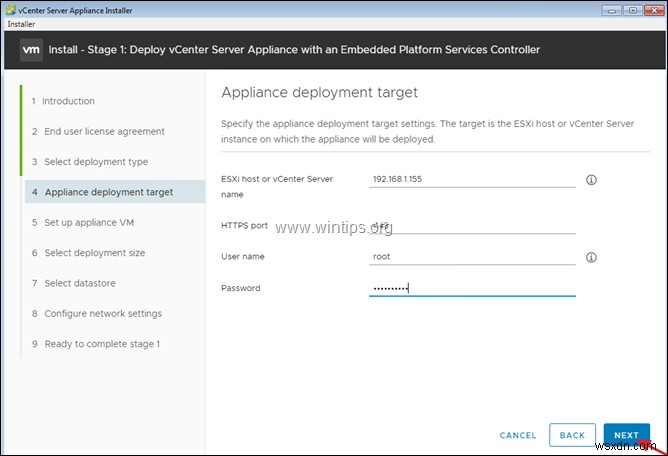Select step 8 Configure network settings
This screenshot has width=668, height=456.
(97, 313)
